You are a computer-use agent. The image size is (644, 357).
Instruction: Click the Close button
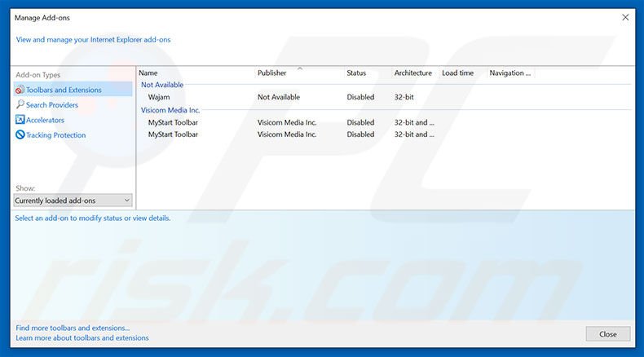click(x=608, y=334)
